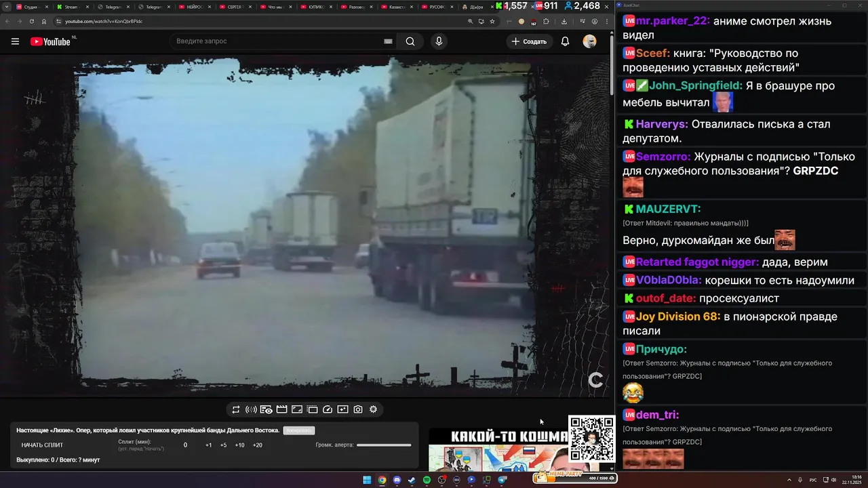
Task: Click username Semzorro in chat
Action: click(663, 157)
